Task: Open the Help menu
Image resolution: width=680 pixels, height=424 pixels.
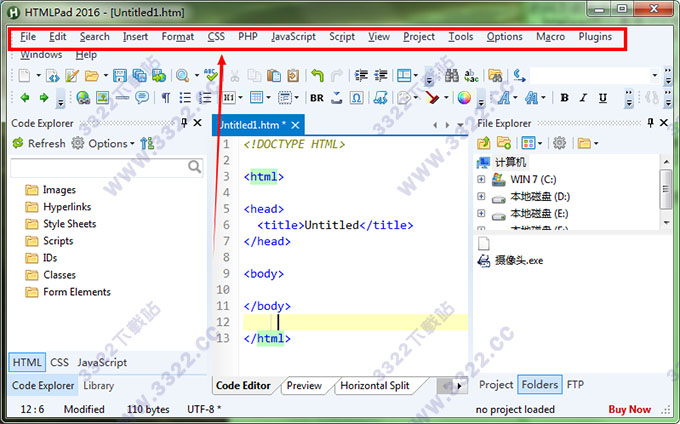Action: [x=86, y=55]
